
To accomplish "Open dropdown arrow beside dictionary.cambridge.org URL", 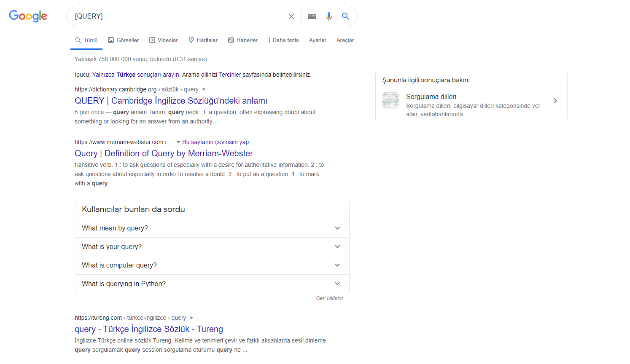I will (x=204, y=89).
